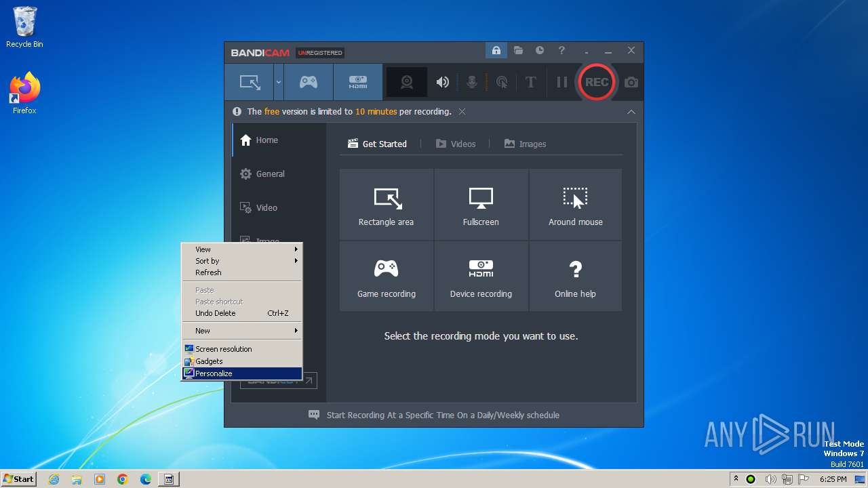Dismiss the free version notice

(x=462, y=112)
